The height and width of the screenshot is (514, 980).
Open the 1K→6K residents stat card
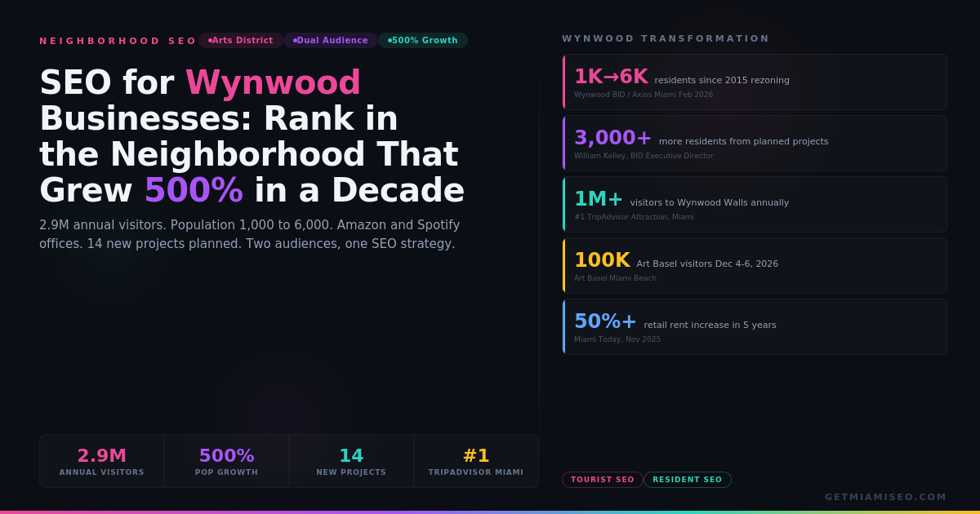coord(755,82)
